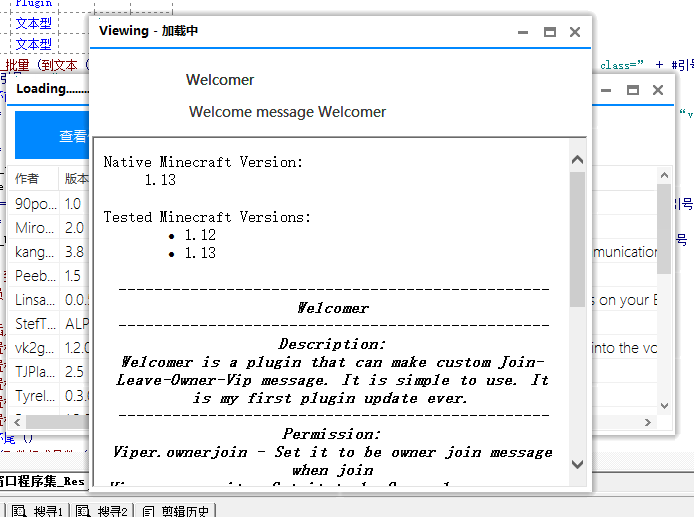Open the 搜寻1 tab
This screenshot has width=694, height=517.
(x=40, y=511)
